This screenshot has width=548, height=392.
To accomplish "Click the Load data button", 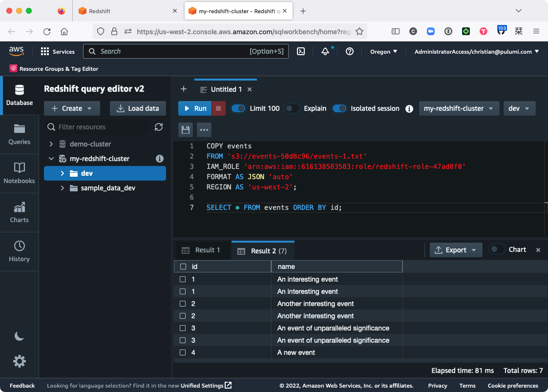I will (x=138, y=108).
